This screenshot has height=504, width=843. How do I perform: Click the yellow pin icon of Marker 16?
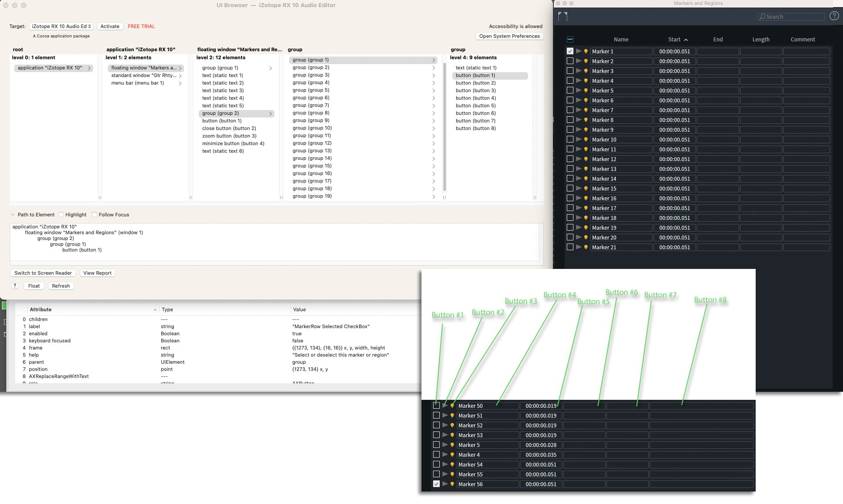(586, 198)
